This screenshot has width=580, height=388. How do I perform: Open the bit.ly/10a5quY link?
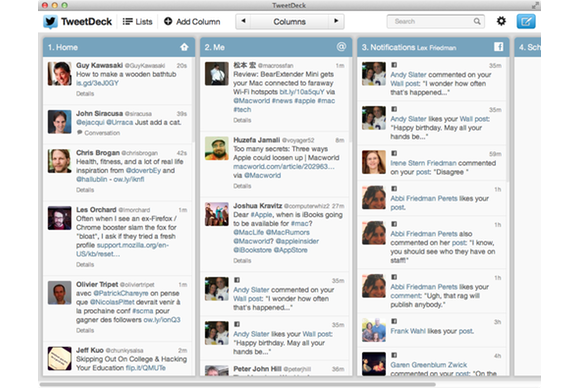(x=302, y=92)
